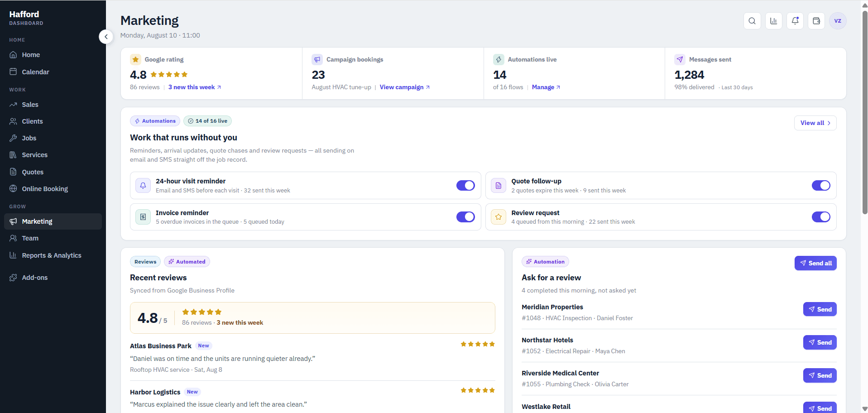The image size is (868, 413).
Task: Open Jobs in the sidebar
Action: [x=53, y=138]
